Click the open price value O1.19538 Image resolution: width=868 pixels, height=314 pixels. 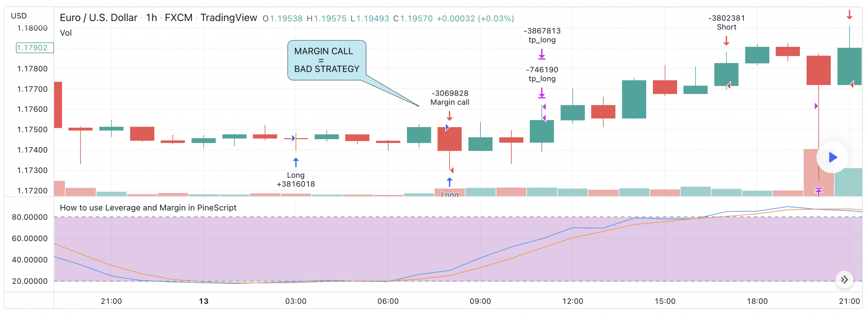coord(282,18)
